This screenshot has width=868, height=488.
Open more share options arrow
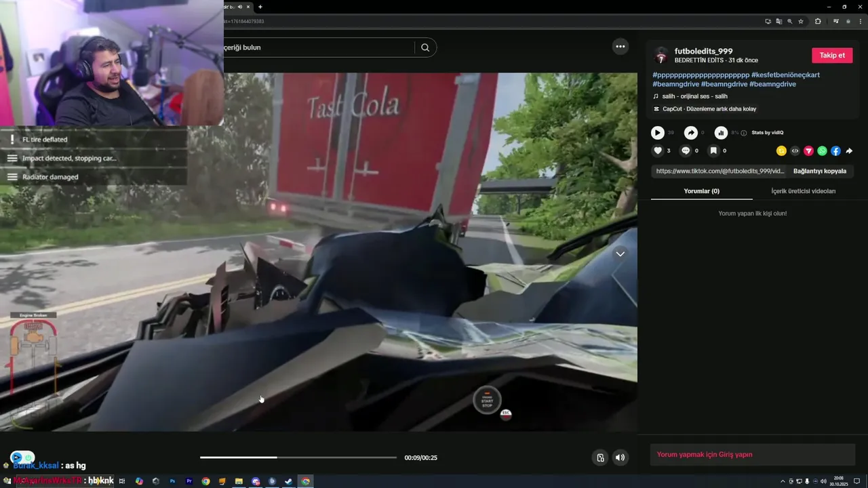(x=849, y=151)
